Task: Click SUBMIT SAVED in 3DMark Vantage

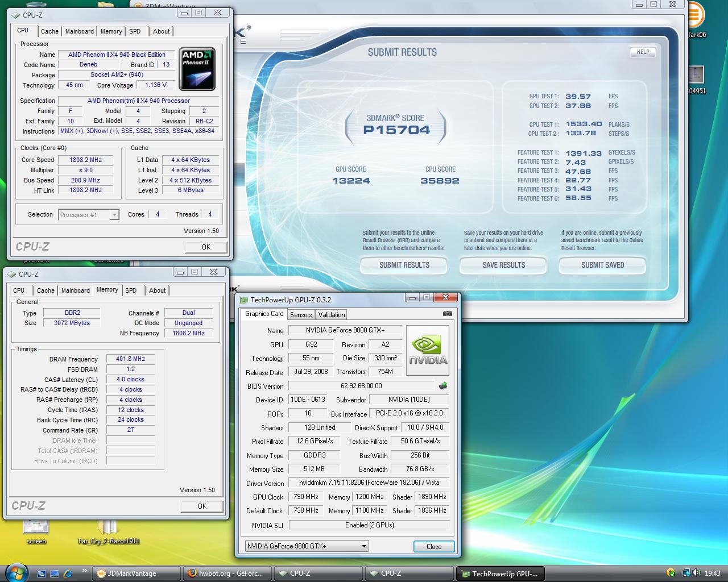Action: [602, 265]
